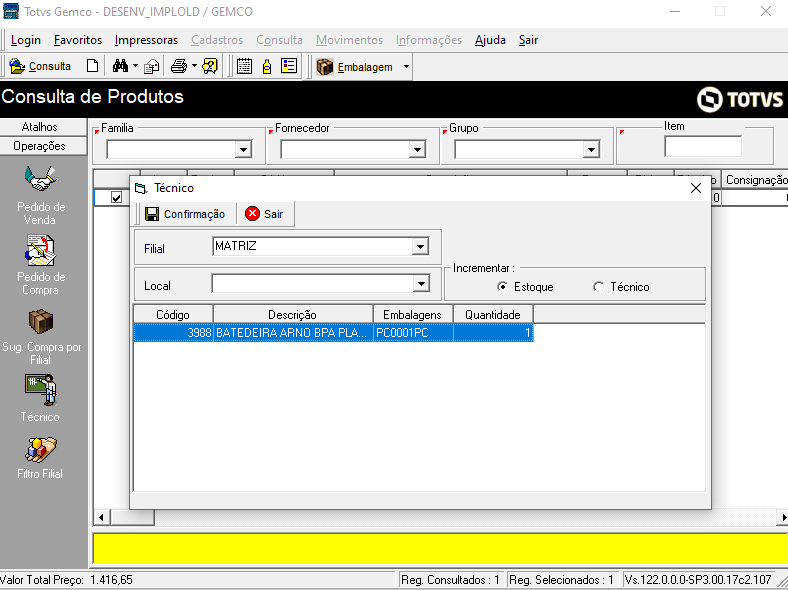Viewport: 788px width, 590px height.
Task: Click Valor Total Preço 1.416,65 status text
Action: 66,580
